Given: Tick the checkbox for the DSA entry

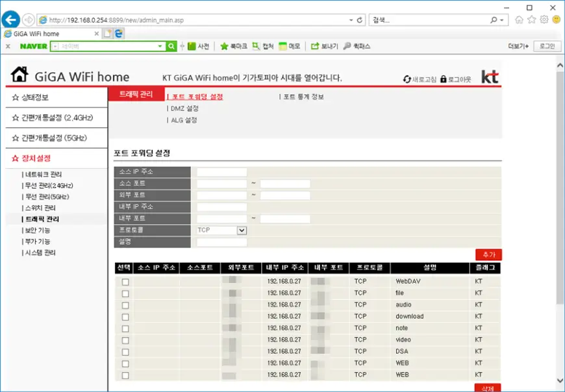Looking at the screenshot, I should [125, 352].
